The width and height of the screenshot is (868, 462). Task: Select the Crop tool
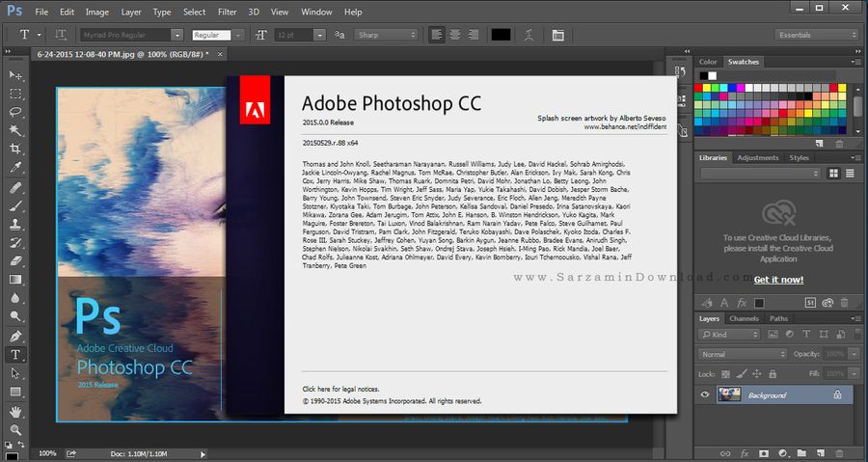(15, 149)
